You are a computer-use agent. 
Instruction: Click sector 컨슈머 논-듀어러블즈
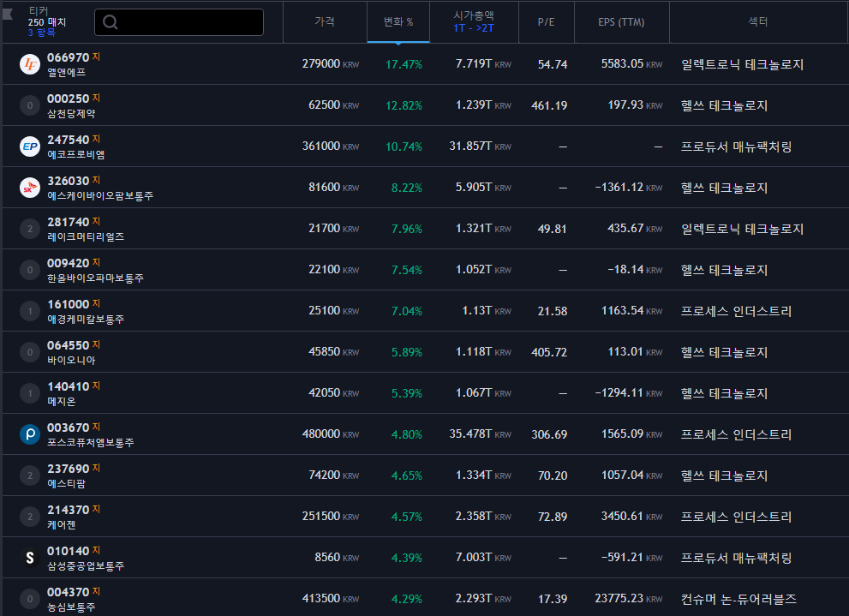coord(738,599)
